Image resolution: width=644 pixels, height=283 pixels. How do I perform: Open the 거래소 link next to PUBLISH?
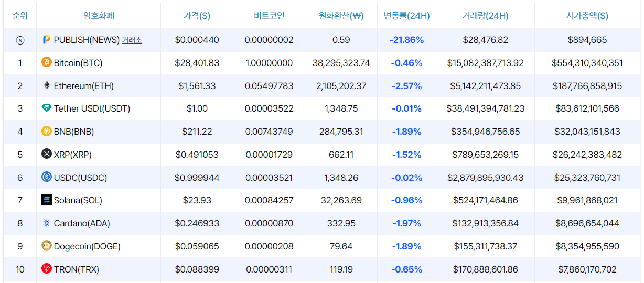click(x=132, y=40)
